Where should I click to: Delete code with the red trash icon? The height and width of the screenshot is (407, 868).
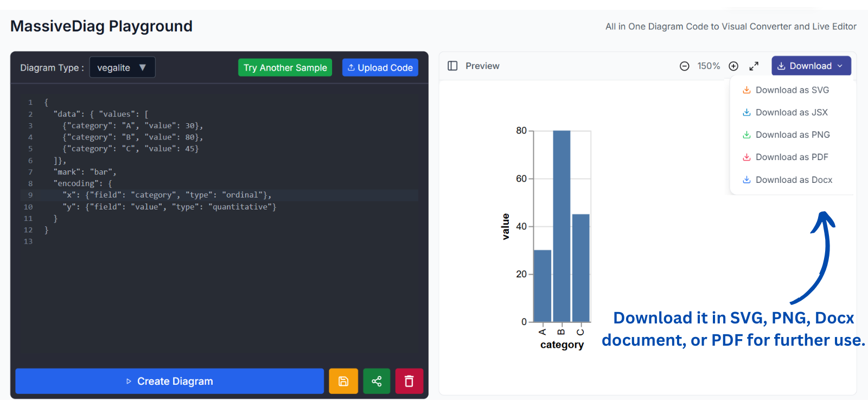click(409, 381)
